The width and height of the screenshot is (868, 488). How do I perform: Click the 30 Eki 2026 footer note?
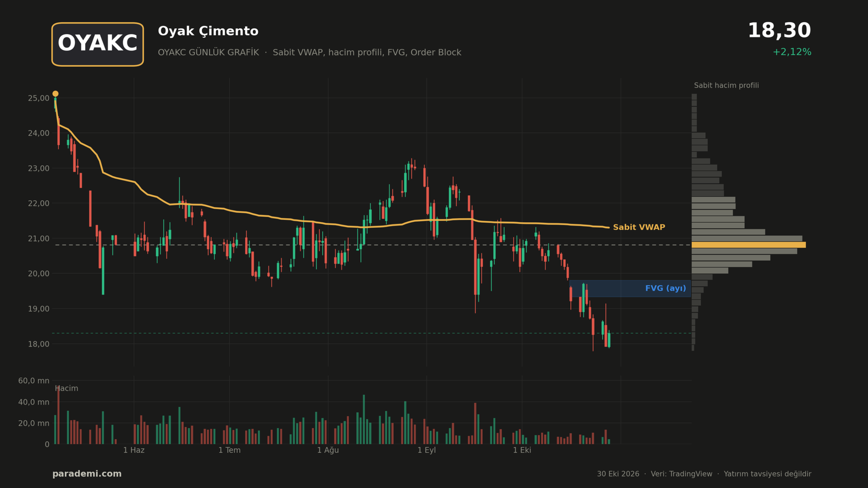pyautogui.click(x=618, y=474)
